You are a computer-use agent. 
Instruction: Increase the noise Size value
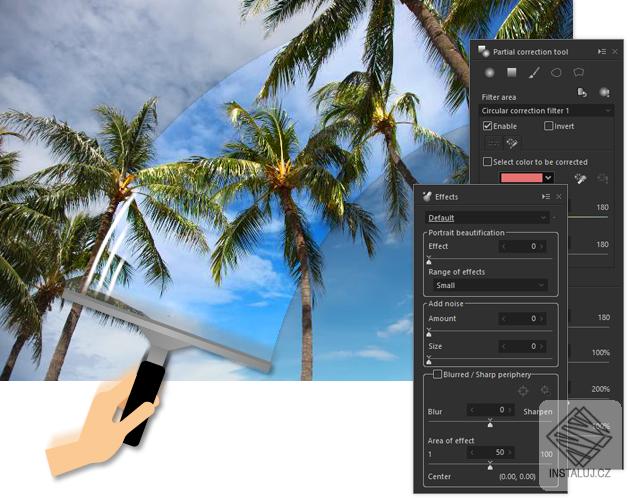coord(542,346)
